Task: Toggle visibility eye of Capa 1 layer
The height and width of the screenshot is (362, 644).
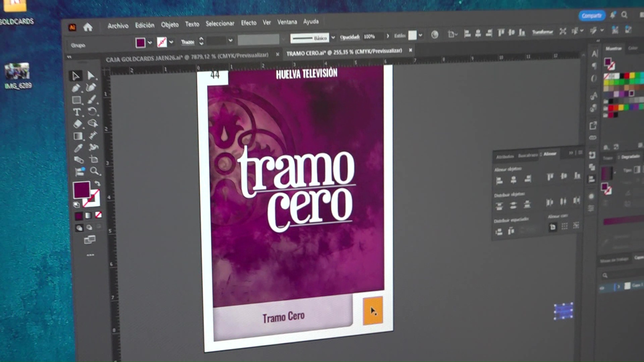Action: pyautogui.click(x=602, y=288)
